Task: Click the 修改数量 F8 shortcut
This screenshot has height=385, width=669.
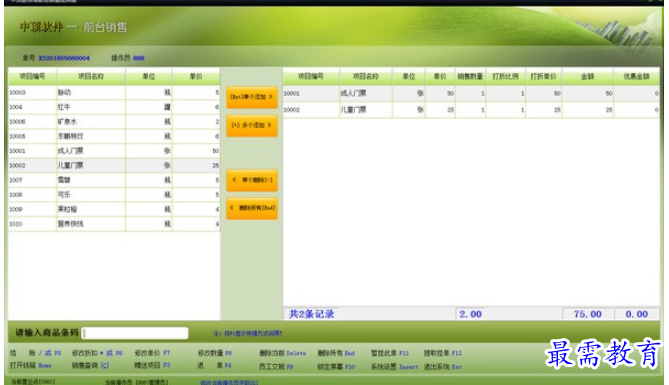Action: (x=215, y=353)
